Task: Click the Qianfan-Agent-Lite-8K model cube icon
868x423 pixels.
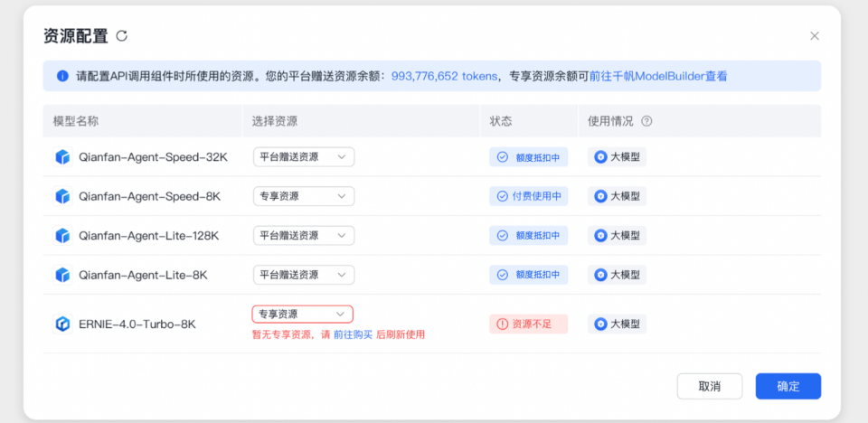Action: coord(62,275)
